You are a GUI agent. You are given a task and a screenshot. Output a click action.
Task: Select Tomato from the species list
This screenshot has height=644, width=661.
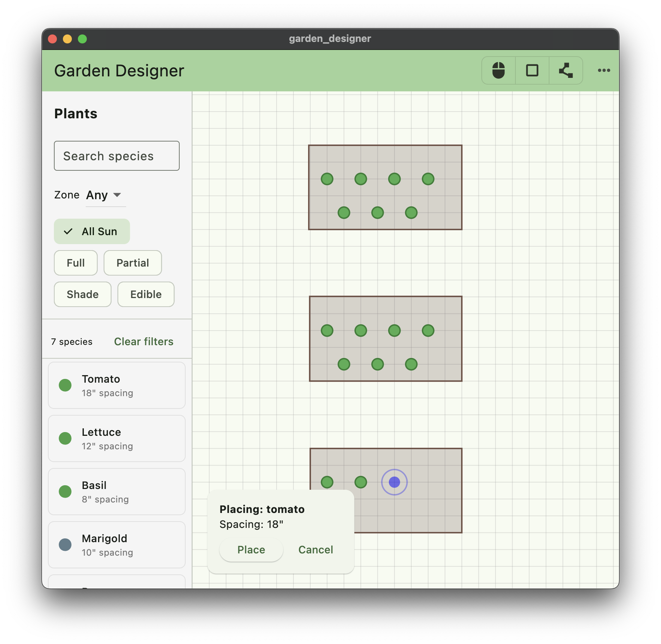click(x=116, y=385)
